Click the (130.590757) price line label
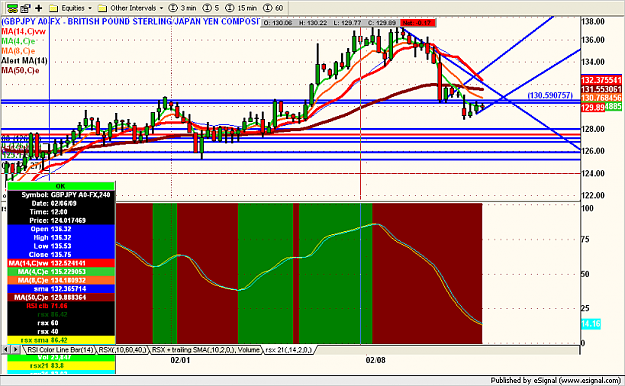Screen dimensions: 625x386 point(550,95)
